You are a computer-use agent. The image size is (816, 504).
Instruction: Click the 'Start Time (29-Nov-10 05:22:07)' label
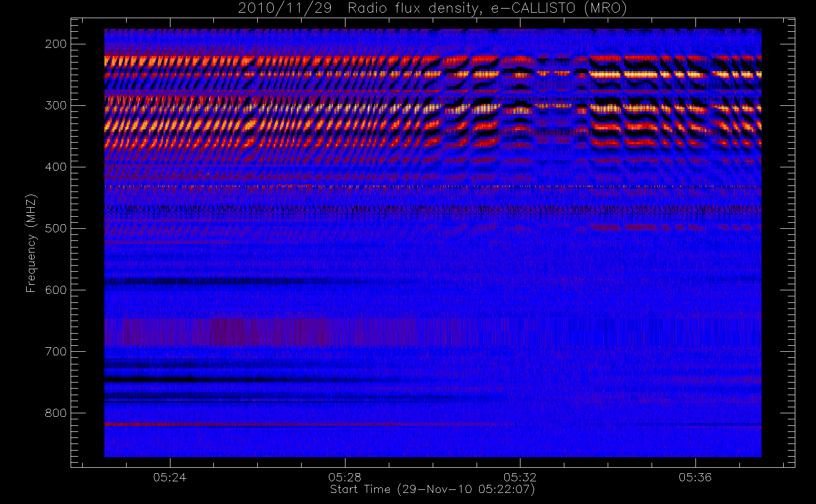pyautogui.click(x=432, y=489)
